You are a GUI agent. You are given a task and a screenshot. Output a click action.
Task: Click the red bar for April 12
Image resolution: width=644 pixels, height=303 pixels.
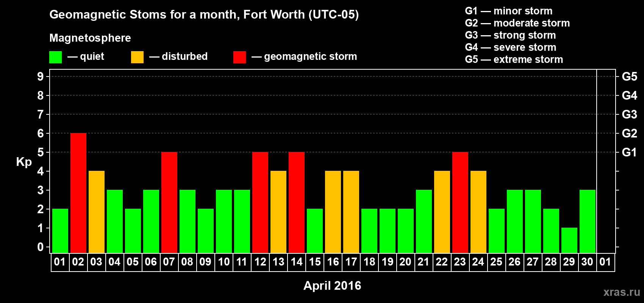tap(260, 203)
